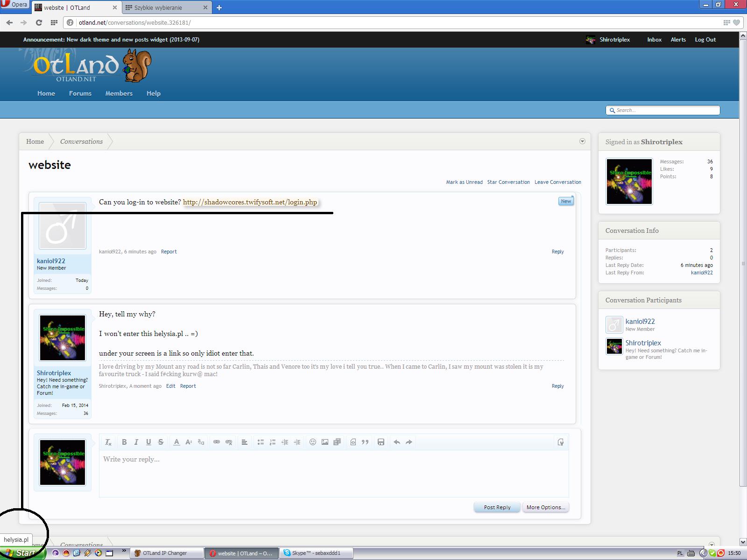
Task: Open the Inbox menu
Action: (x=655, y=40)
